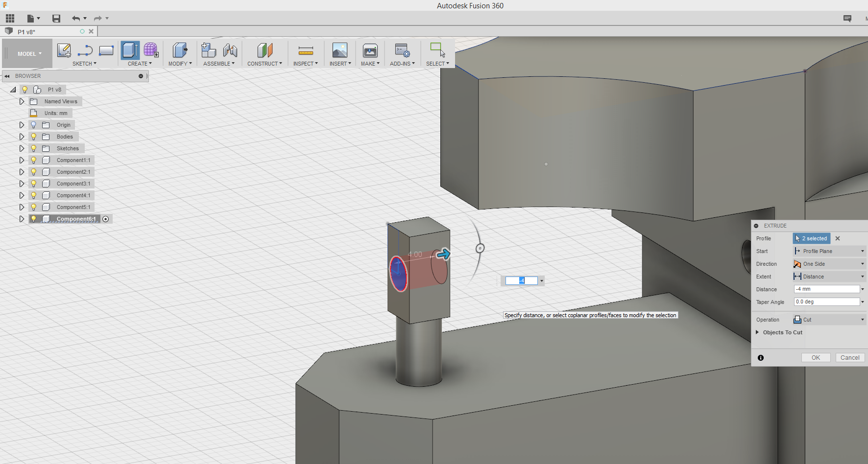
Task: Click Cancel in Extrude dialog
Action: (850, 358)
